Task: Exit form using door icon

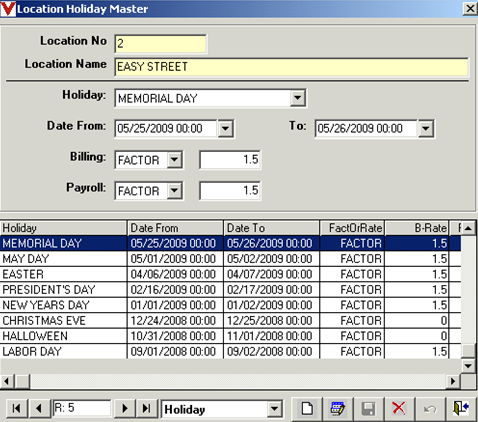Action: pyautogui.click(x=461, y=408)
